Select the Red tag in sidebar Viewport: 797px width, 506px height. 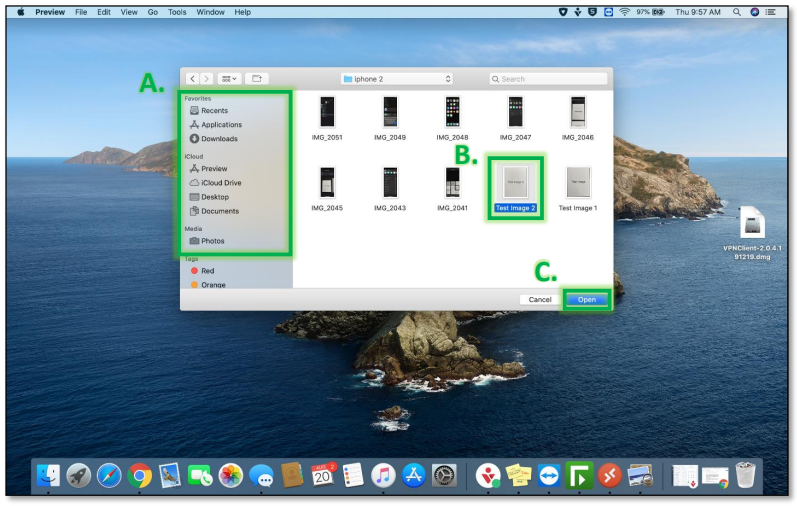click(x=207, y=271)
